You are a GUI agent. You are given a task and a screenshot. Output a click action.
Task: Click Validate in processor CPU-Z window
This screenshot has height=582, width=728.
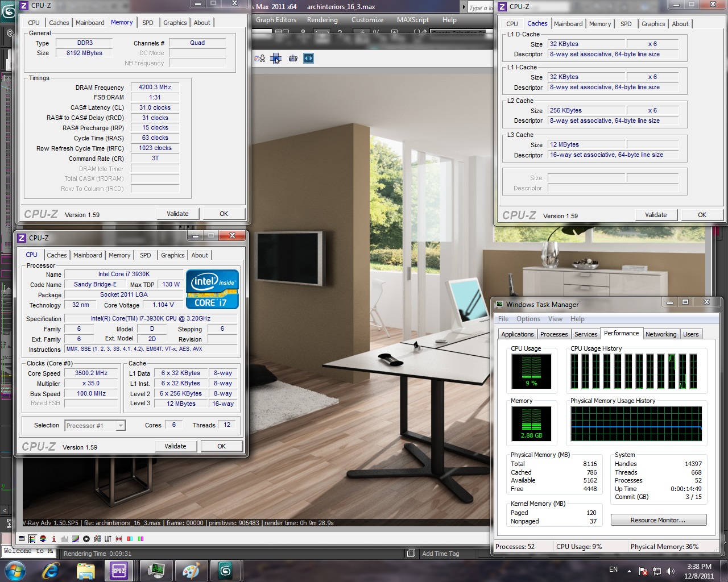click(x=175, y=446)
